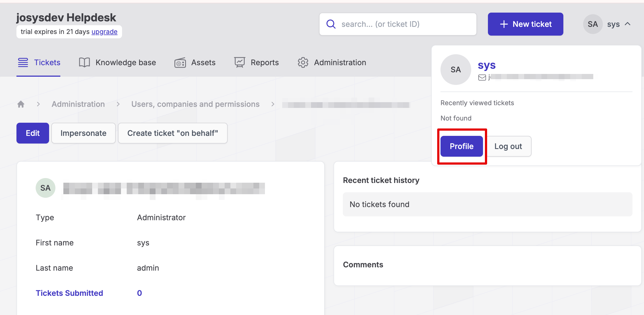Click the Knowledge base book icon

pos(84,62)
